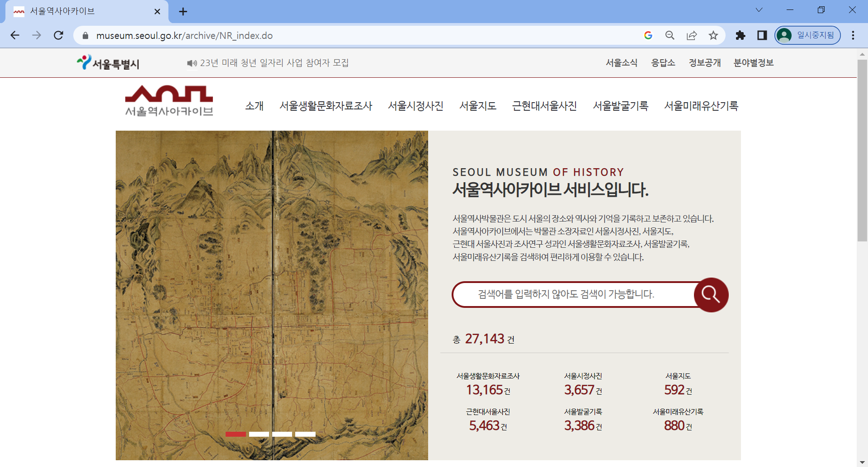
Task: Open a new tab with plus icon
Action: click(x=183, y=12)
